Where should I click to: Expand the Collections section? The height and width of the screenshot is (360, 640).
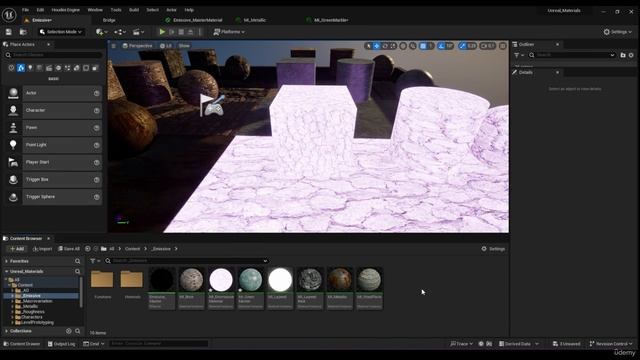(x=7, y=331)
